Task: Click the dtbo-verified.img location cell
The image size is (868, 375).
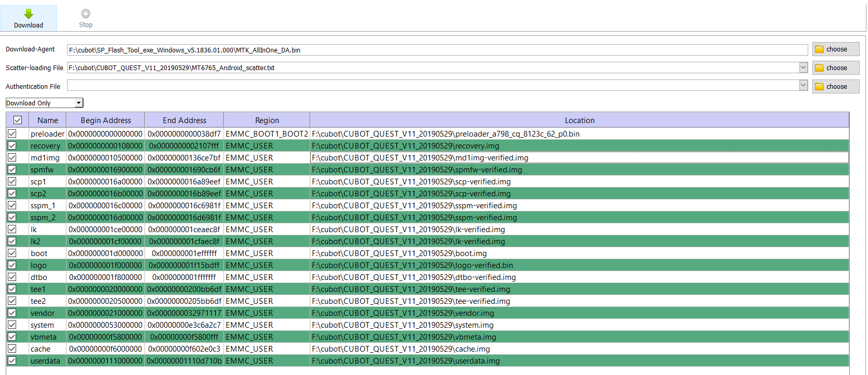Action: click(580, 277)
